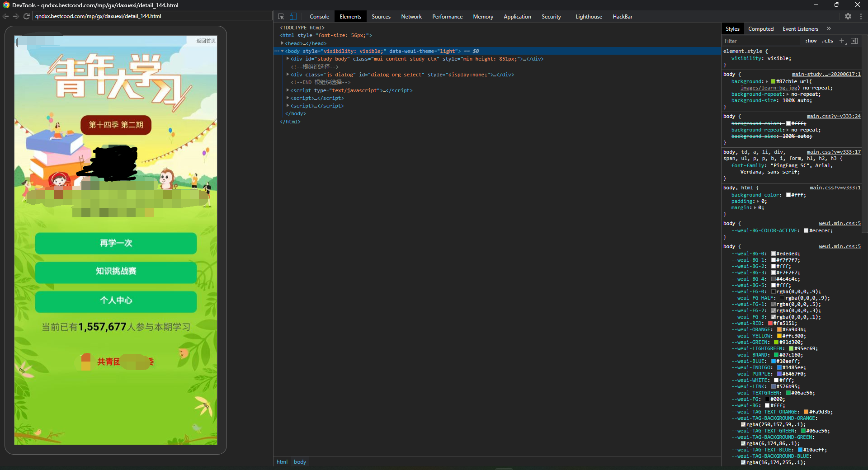868x470 pixels.
Task: Expand the dialog_org_select div node
Action: 288,75
